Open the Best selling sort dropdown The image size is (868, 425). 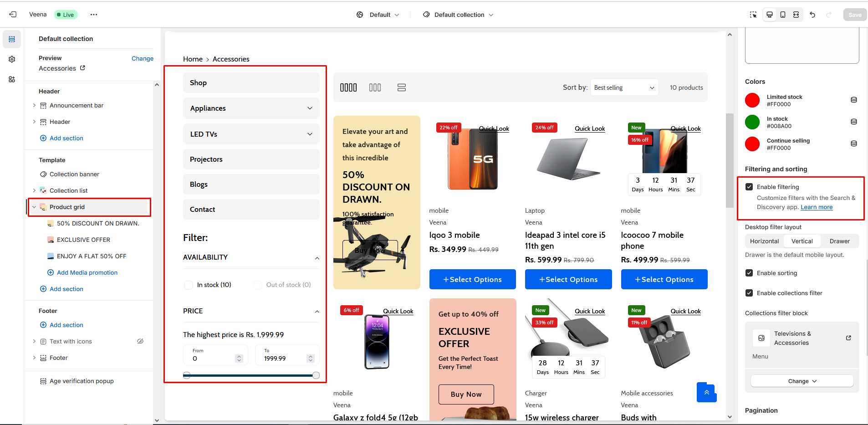(x=624, y=87)
